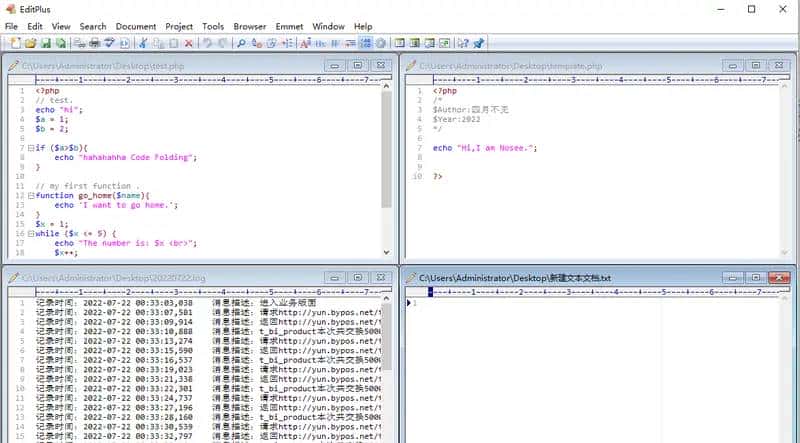This screenshot has height=443, width=800.
Task: Open Replace from the toolbar icon
Action: tap(257, 43)
